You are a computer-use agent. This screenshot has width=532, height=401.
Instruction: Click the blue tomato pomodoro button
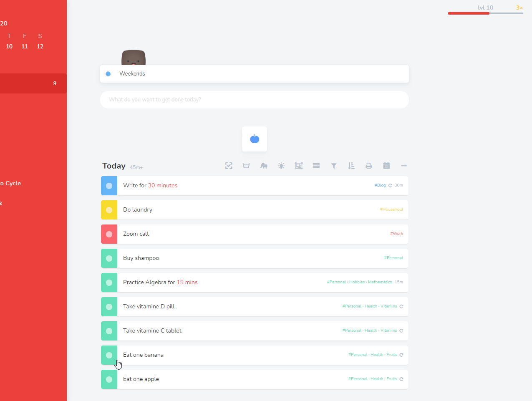coord(255,139)
